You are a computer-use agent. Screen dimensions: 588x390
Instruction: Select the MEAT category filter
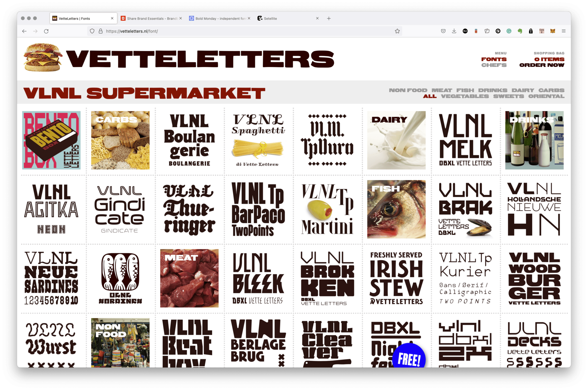[442, 91]
